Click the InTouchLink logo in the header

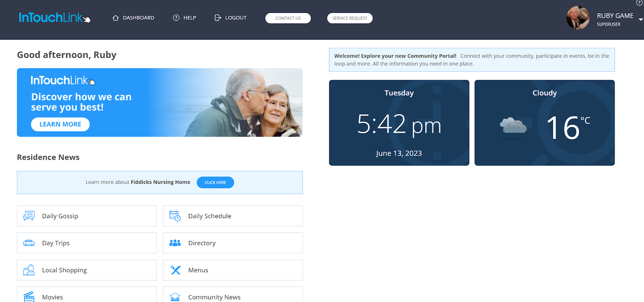(x=55, y=17)
